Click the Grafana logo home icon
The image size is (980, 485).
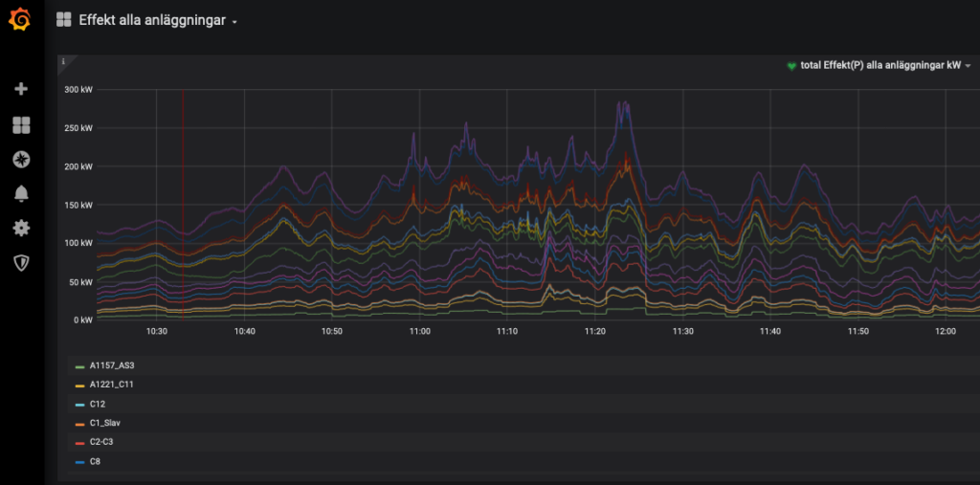pyautogui.click(x=21, y=20)
